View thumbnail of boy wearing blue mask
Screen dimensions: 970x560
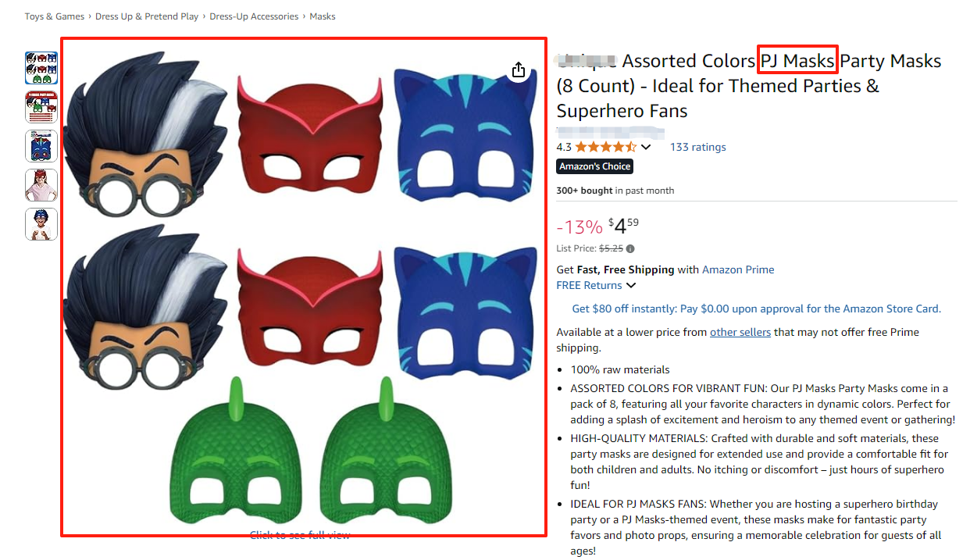(41, 224)
